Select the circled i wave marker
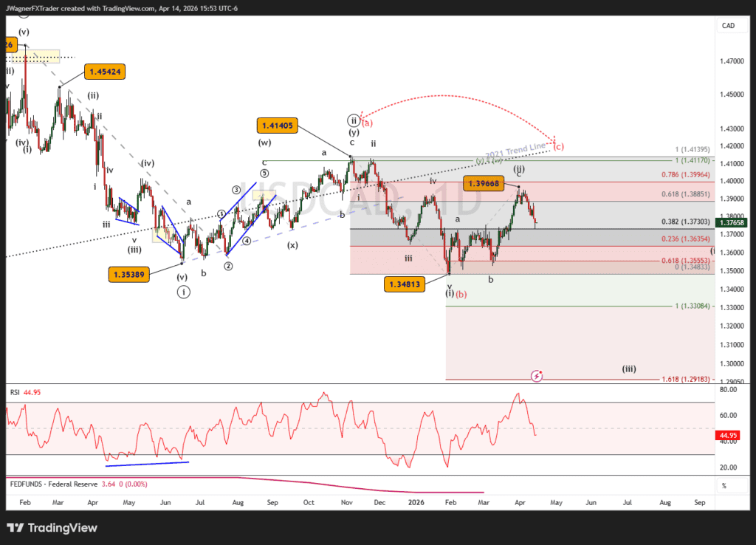 [183, 292]
